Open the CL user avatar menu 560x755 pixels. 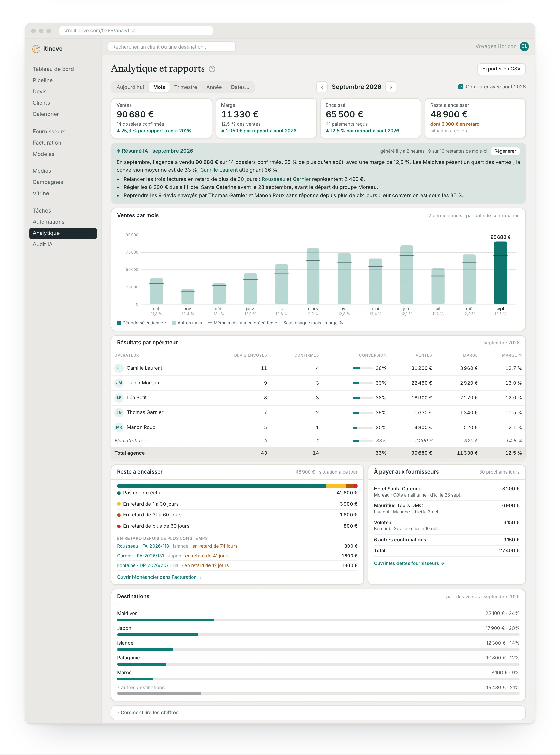(524, 46)
